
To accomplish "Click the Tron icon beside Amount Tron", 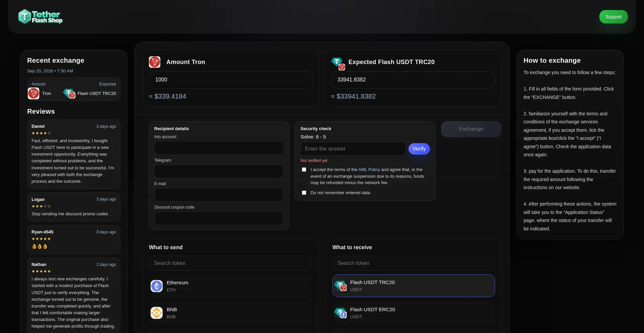I will click(155, 62).
